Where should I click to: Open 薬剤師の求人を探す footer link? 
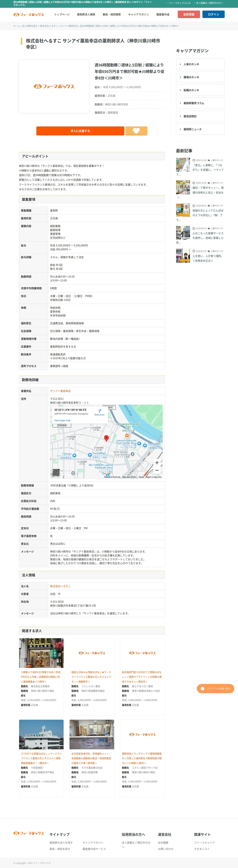pos(61,842)
